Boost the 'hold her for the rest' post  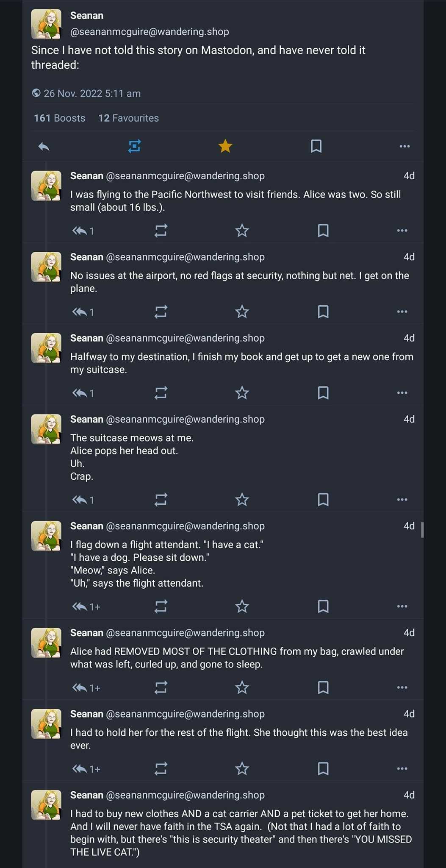[x=161, y=768]
